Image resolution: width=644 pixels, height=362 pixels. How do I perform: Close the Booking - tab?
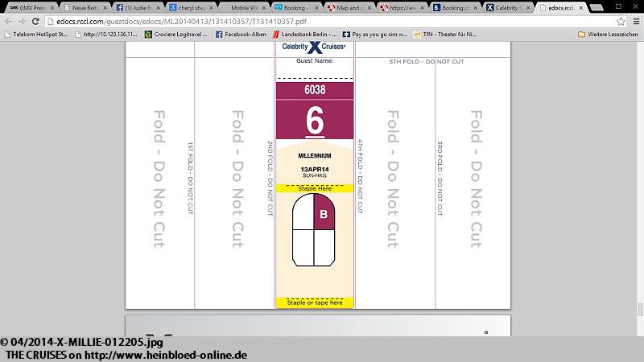tap(316, 8)
